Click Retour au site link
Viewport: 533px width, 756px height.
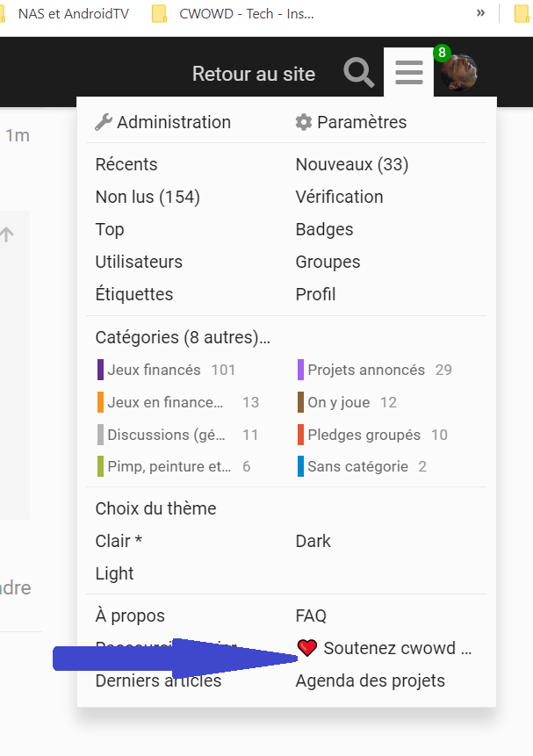254,75
